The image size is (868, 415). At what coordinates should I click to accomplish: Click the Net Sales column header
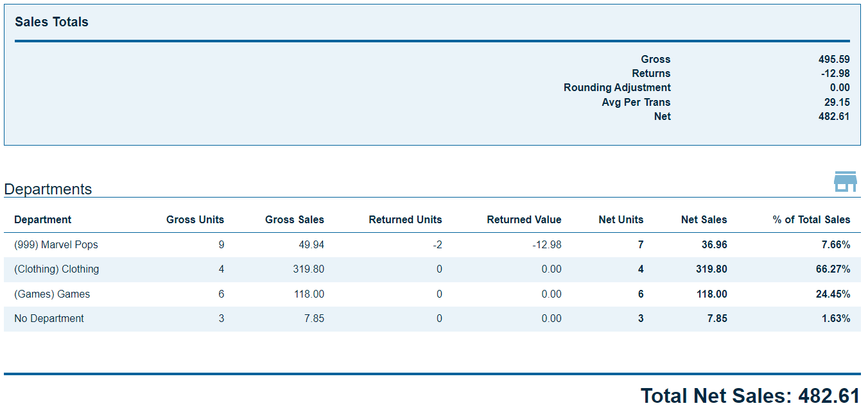704,219
